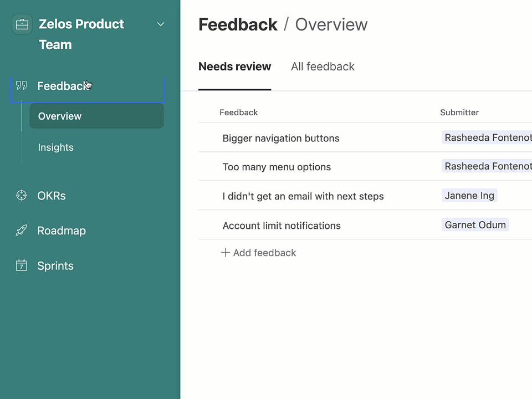532x399 pixels.
Task: Select the OKRs target icon
Action: pyautogui.click(x=21, y=195)
